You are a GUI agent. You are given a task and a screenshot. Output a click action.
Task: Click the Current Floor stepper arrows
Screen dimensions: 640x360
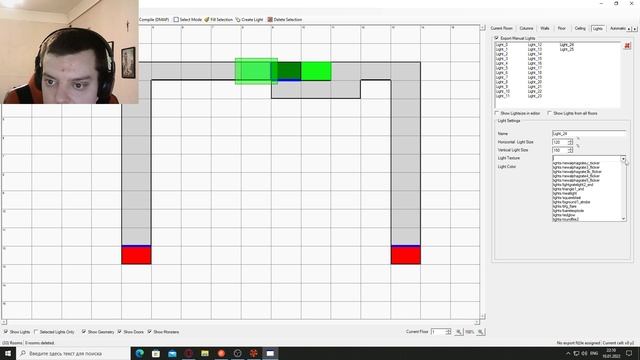[x=449, y=332]
